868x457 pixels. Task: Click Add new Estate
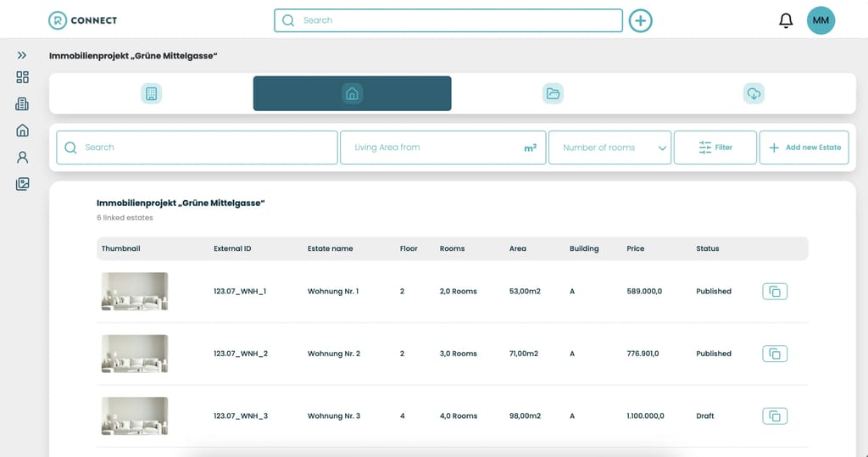(x=804, y=148)
